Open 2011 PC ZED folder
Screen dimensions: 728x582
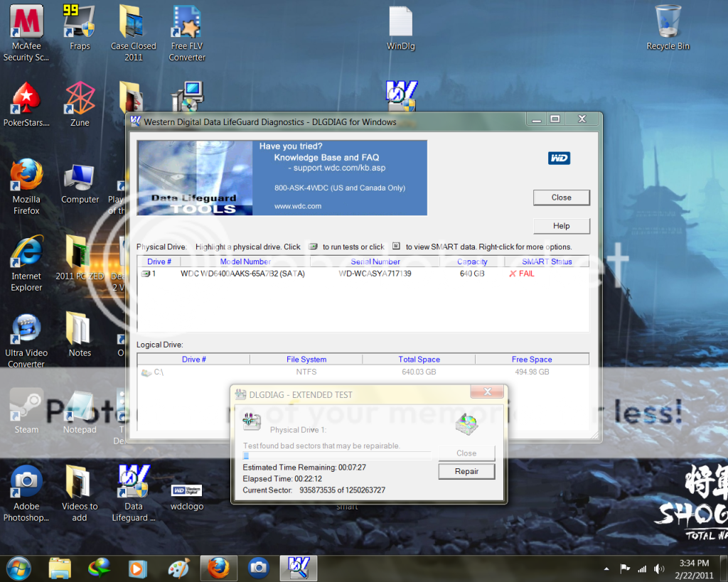click(x=80, y=258)
